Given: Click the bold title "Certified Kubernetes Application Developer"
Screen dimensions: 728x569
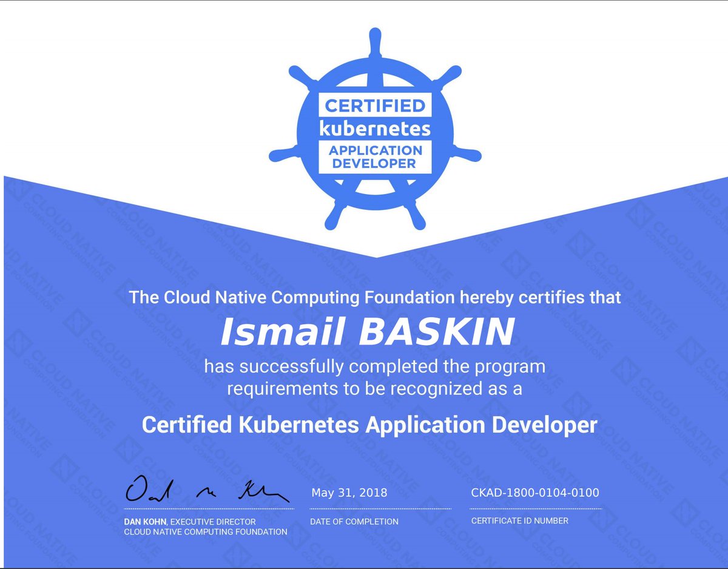Looking at the screenshot, I should (x=369, y=425).
